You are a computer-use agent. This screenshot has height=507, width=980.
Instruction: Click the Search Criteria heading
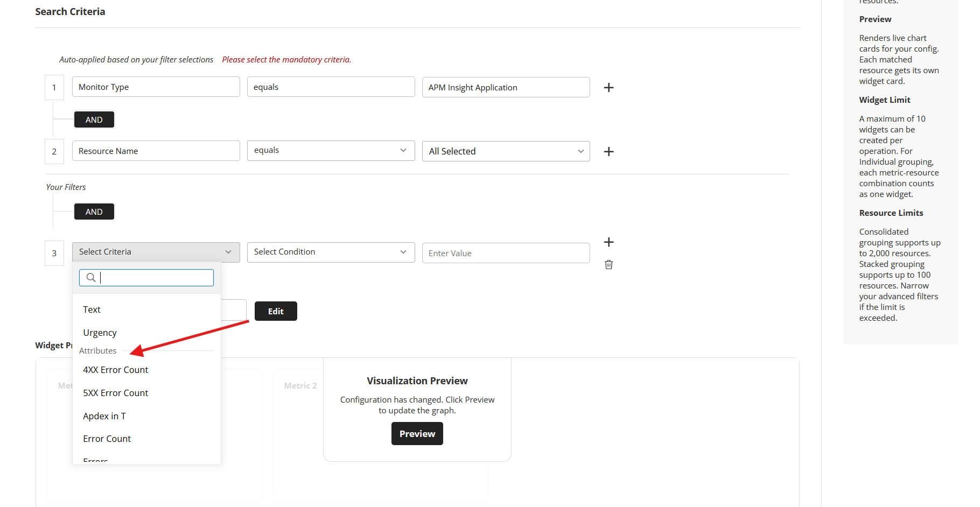[70, 11]
